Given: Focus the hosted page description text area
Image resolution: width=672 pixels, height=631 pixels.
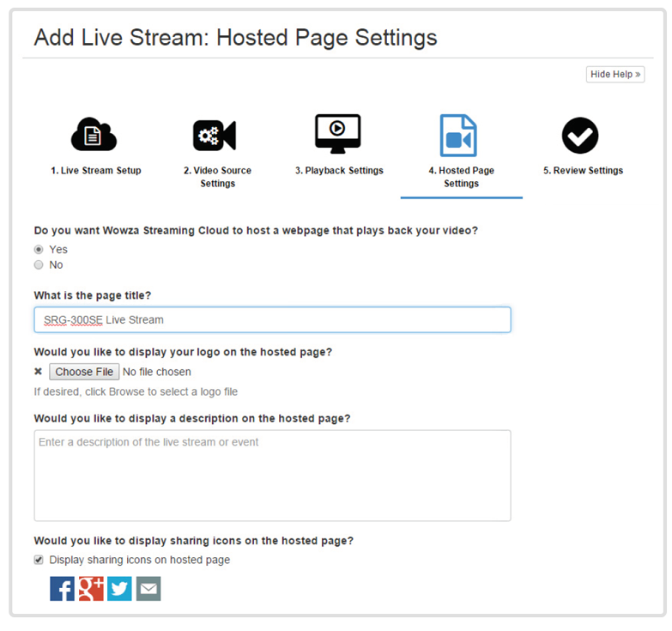Looking at the screenshot, I should pyautogui.click(x=272, y=476).
